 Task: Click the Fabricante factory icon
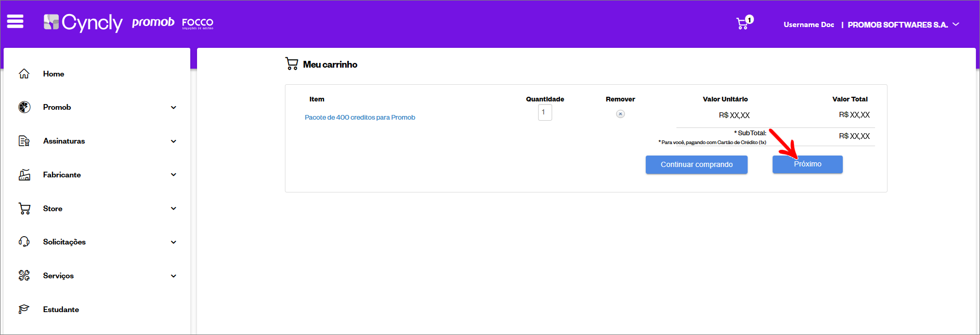point(24,175)
